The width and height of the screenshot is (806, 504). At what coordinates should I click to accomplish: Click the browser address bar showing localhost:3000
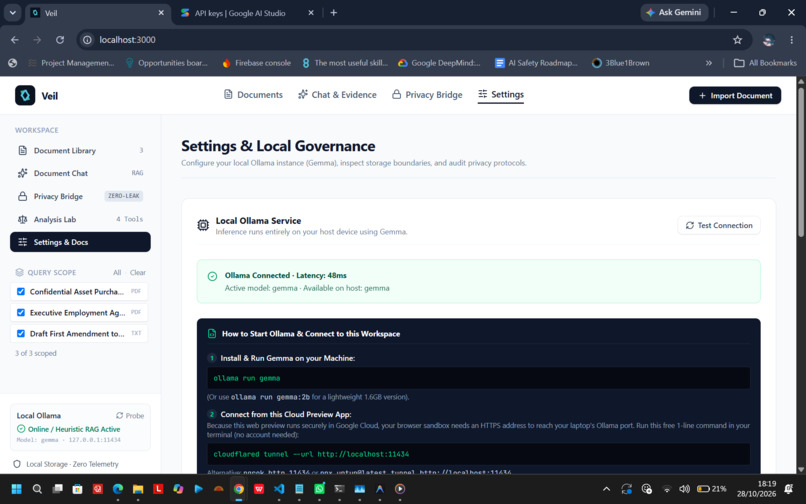(414, 40)
